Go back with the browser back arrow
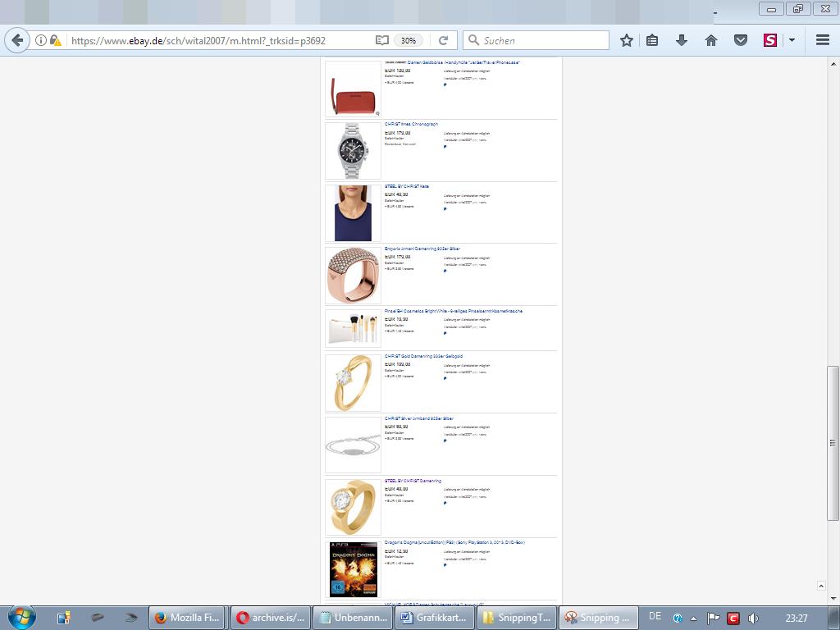Viewport: 840px width, 630px height. click(x=17, y=40)
